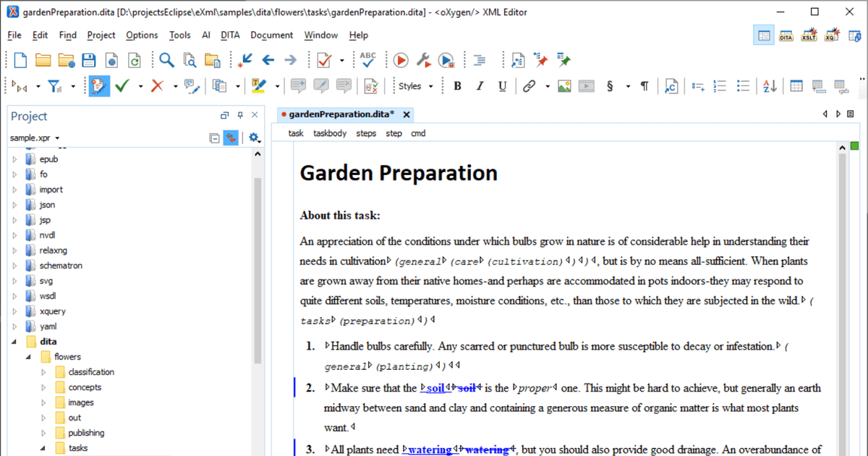Switch to the DITA perspective
The image size is (868, 456).
click(786, 34)
